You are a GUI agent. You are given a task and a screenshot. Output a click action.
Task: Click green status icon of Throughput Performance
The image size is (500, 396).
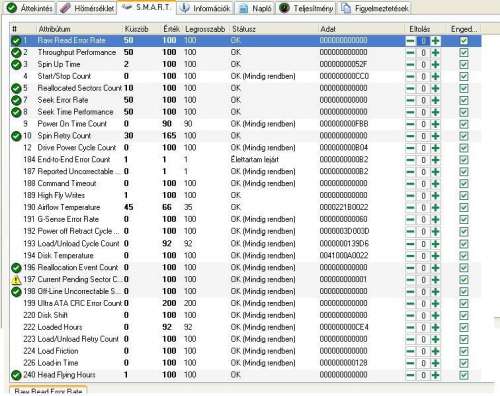[x=16, y=53]
